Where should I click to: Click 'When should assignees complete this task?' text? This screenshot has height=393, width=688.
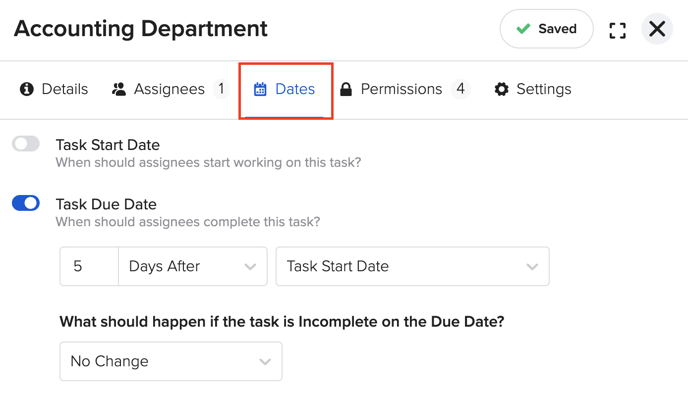coord(188,222)
